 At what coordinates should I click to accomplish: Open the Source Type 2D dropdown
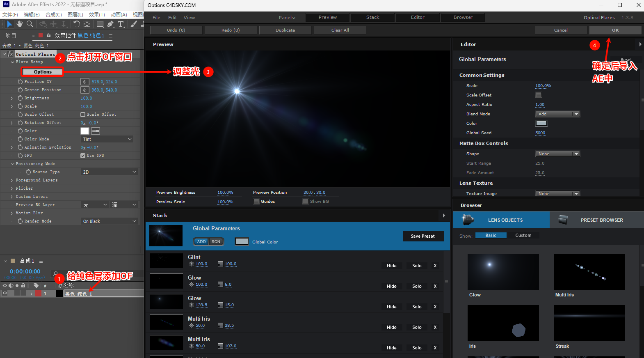[109, 172]
